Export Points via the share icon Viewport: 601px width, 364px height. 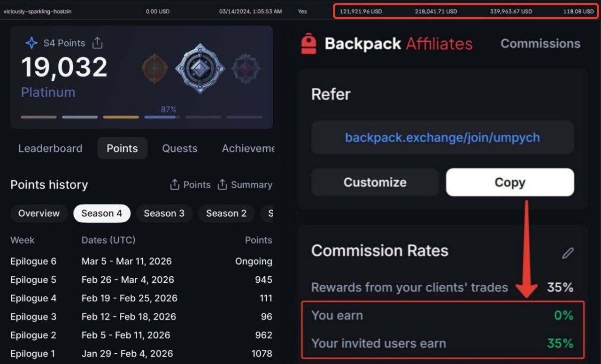click(x=175, y=185)
